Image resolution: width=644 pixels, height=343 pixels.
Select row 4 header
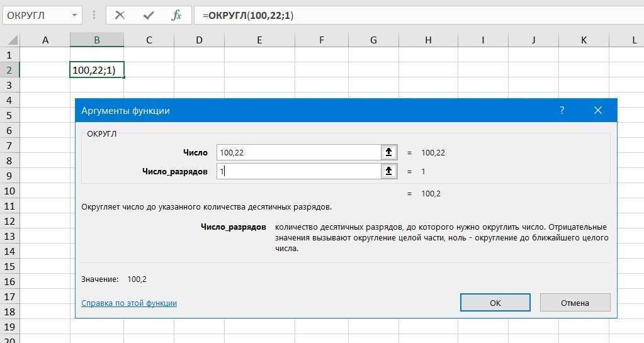[9, 100]
